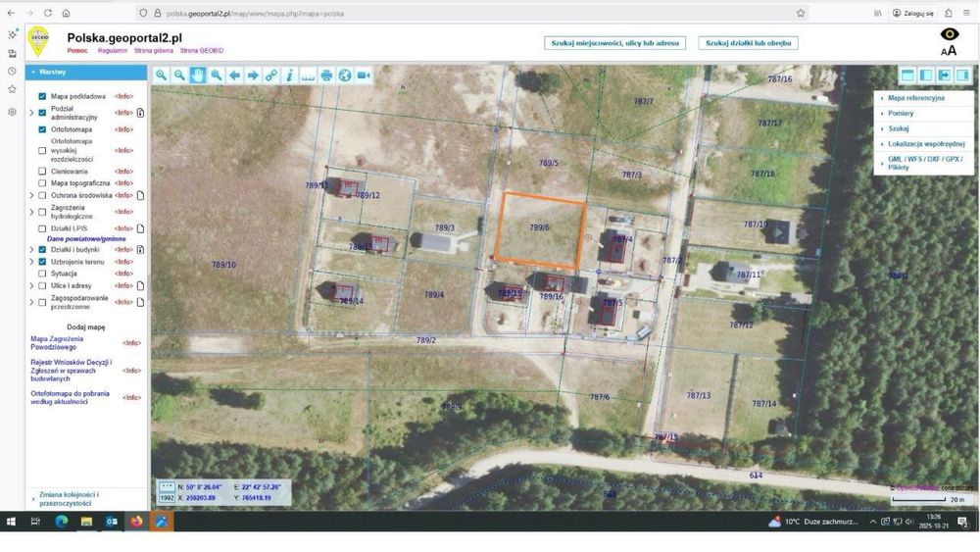980x552 pixels.
Task: Open the document icon beside Podział administracyjny
Action: coord(140,113)
